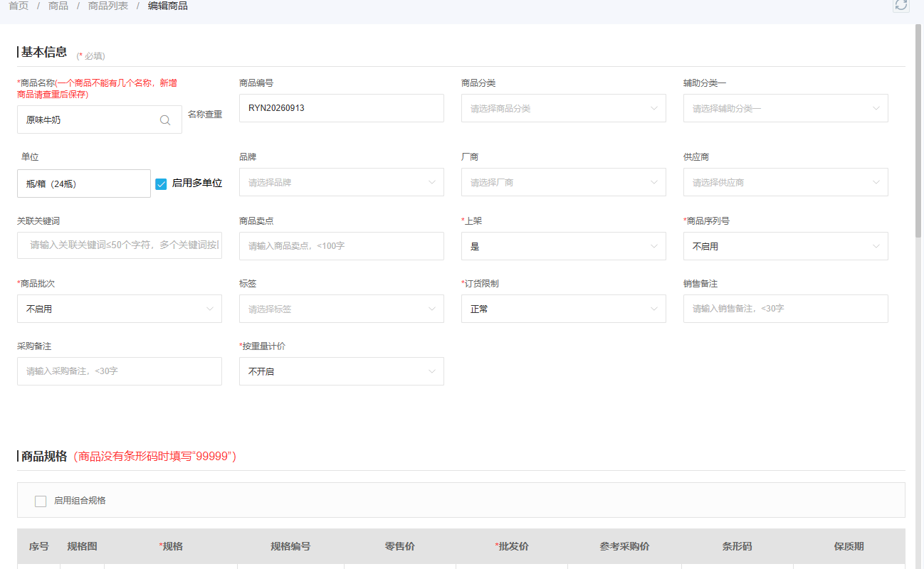Screen dimensions: 924x569
Task: Open the 商品分类 dropdown
Action: pos(564,108)
